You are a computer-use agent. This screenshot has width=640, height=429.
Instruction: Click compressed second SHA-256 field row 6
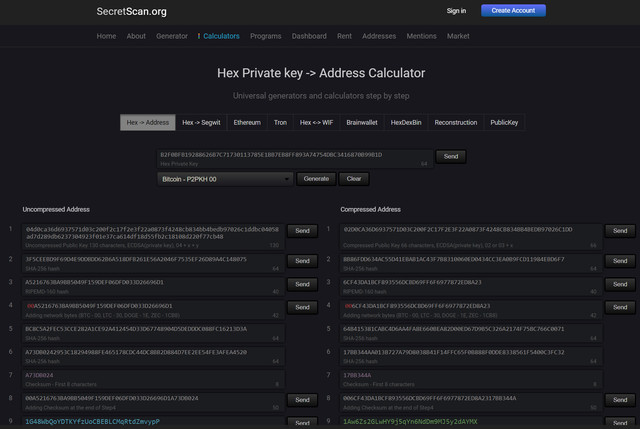coord(471,356)
